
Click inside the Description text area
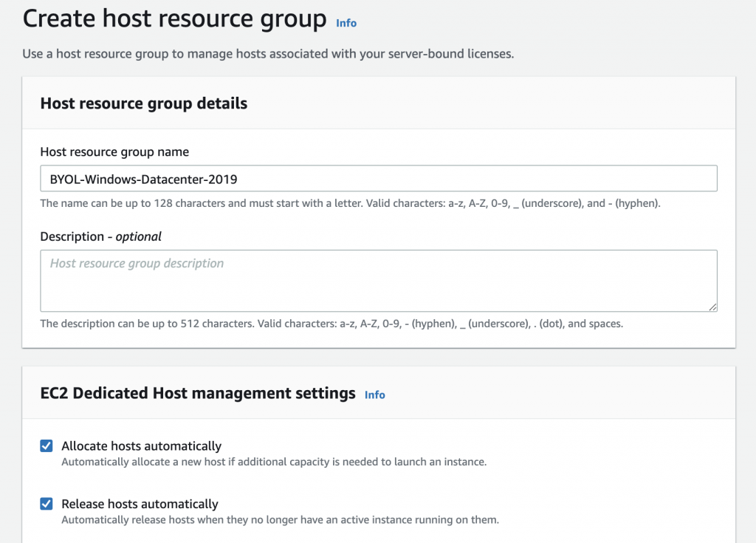(378, 281)
